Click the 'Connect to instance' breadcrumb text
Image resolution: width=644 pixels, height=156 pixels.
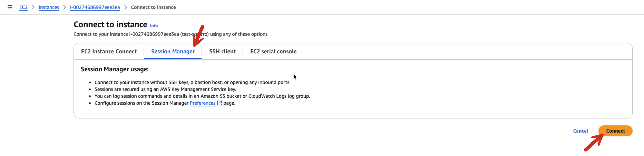pos(153,7)
